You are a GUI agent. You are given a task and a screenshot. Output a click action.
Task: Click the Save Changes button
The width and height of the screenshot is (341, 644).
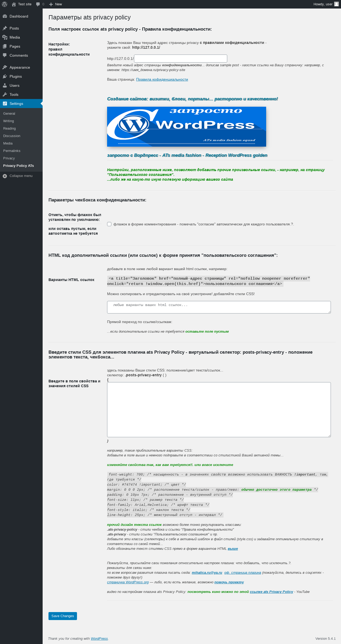tap(63, 616)
